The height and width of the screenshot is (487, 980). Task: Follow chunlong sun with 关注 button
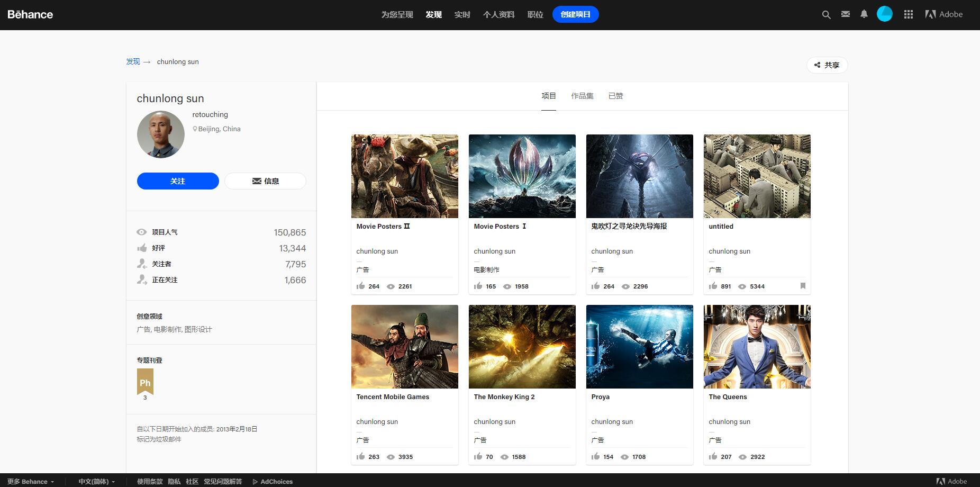pos(178,181)
